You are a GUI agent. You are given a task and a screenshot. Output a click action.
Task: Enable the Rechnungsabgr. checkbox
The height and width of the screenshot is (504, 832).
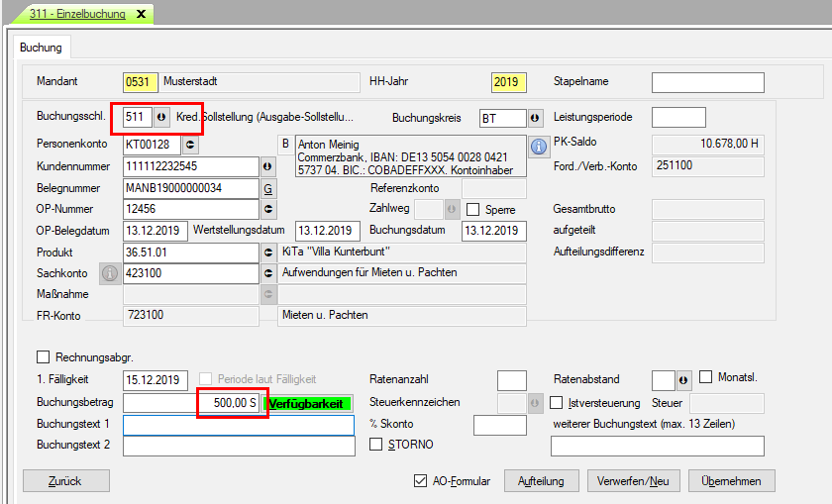tap(43, 357)
